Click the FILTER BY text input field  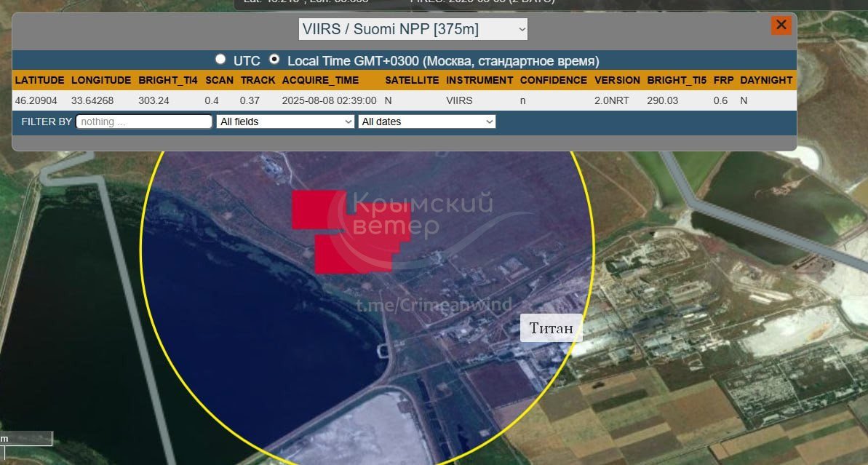tap(144, 122)
